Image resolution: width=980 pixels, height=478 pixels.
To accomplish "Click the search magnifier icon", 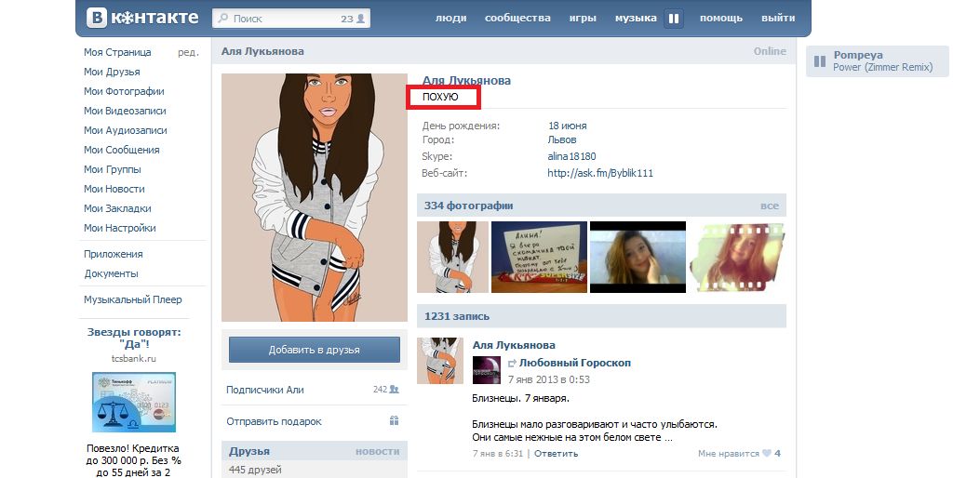I will tap(222, 19).
